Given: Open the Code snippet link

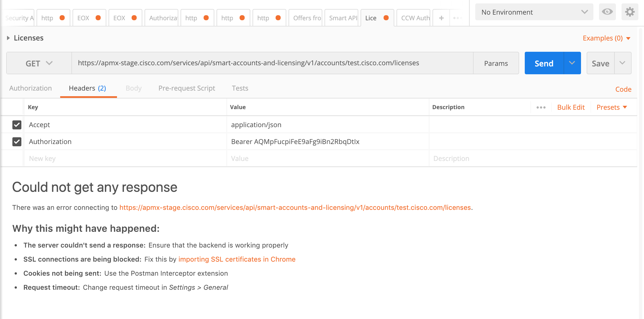Looking at the screenshot, I should pyautogui.click(x=623, y=89).
